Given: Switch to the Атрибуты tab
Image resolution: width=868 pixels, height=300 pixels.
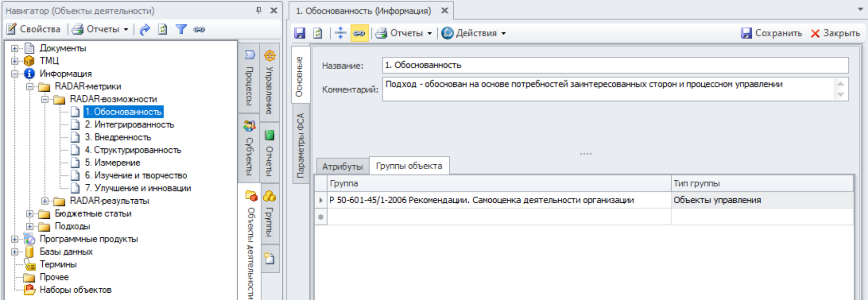Looking at the screenshot, I should tap(342, 167).
